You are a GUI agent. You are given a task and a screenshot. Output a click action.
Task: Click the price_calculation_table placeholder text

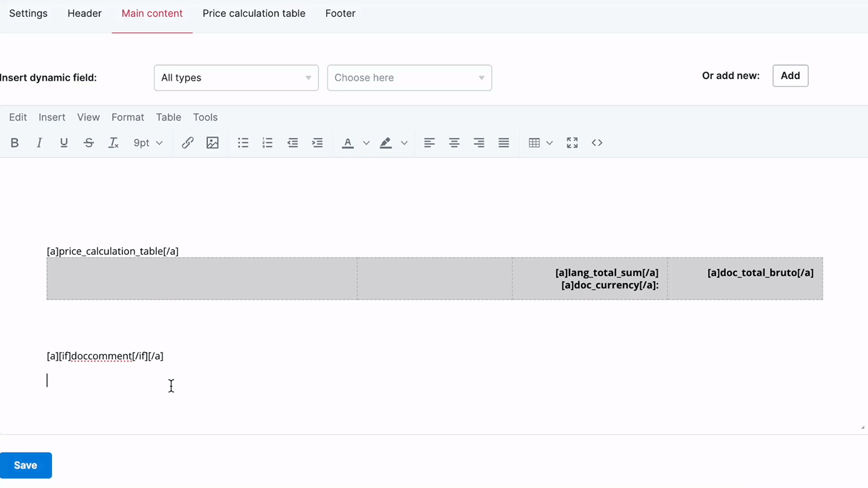[113, 251]
